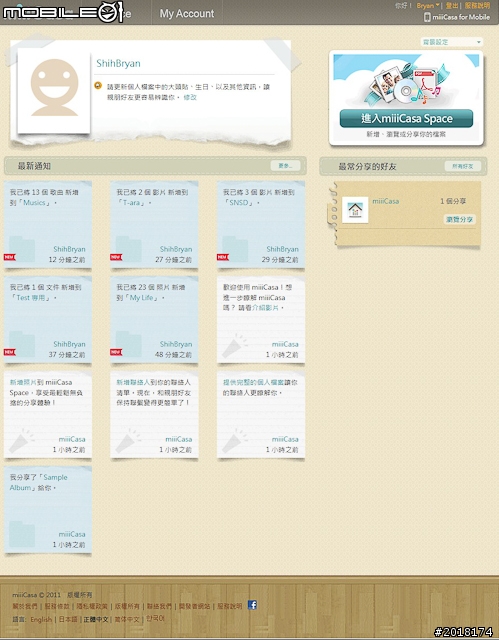Open 服務說明 help link in top bar
The height and width of the screenshot is (640, 499).
click(x=477, y=6)
